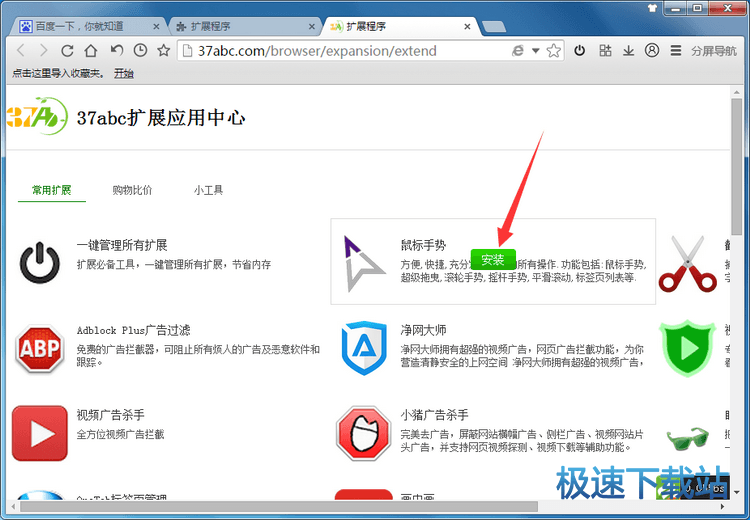Viewport: 750px width, 520px height.
Task: Click the IE mode icon in address bar
Action: 518,50
